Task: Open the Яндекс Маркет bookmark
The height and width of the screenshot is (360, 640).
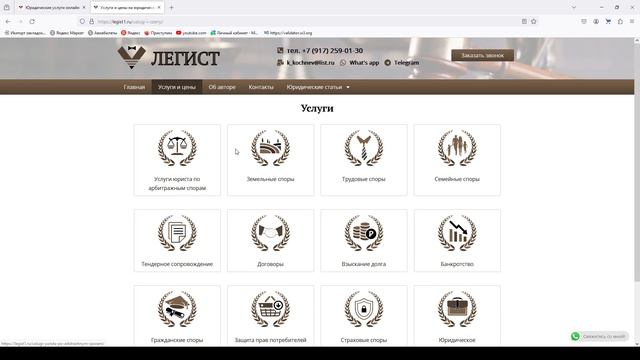Action: pos(67,33)
